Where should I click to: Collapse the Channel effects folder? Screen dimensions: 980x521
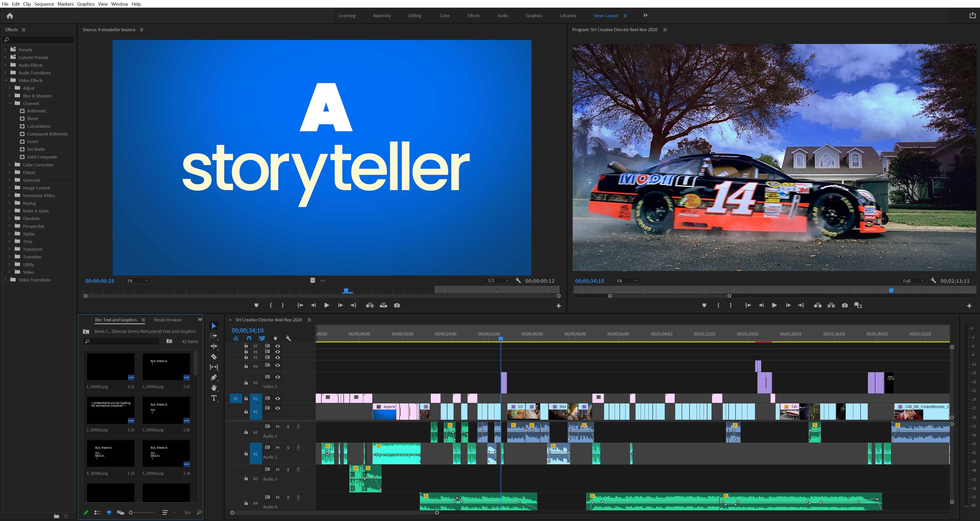10,104
